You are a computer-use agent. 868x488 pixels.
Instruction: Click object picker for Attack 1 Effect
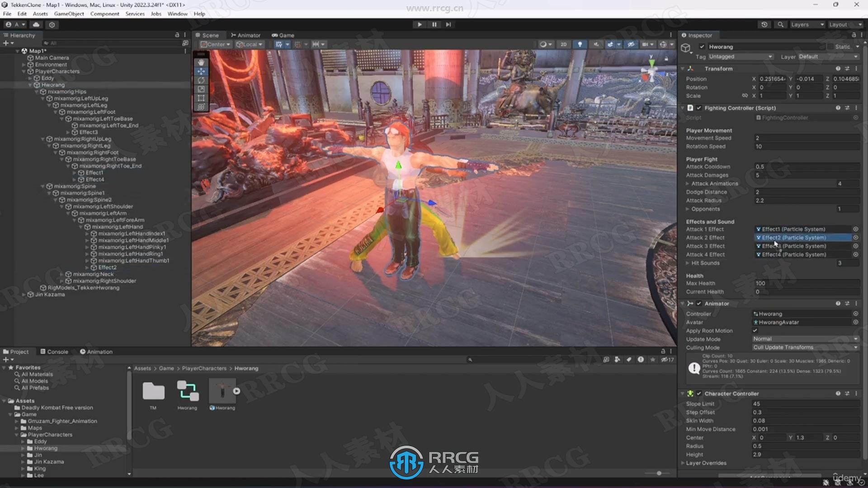(x=855, y=229)
